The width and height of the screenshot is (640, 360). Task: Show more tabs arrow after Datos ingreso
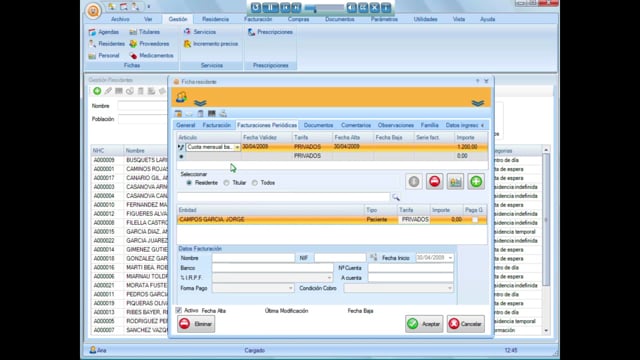click(482, 125)
